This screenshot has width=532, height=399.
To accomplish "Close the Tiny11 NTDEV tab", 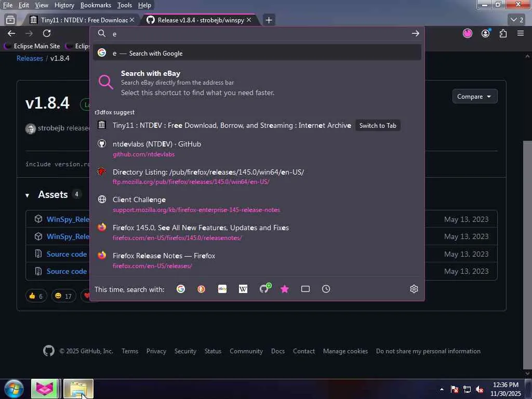I will tap(132, 20).
